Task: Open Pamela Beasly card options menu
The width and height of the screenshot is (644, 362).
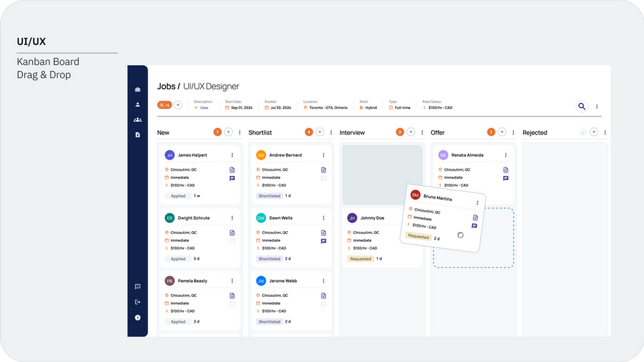Action: tap(232, 281)
